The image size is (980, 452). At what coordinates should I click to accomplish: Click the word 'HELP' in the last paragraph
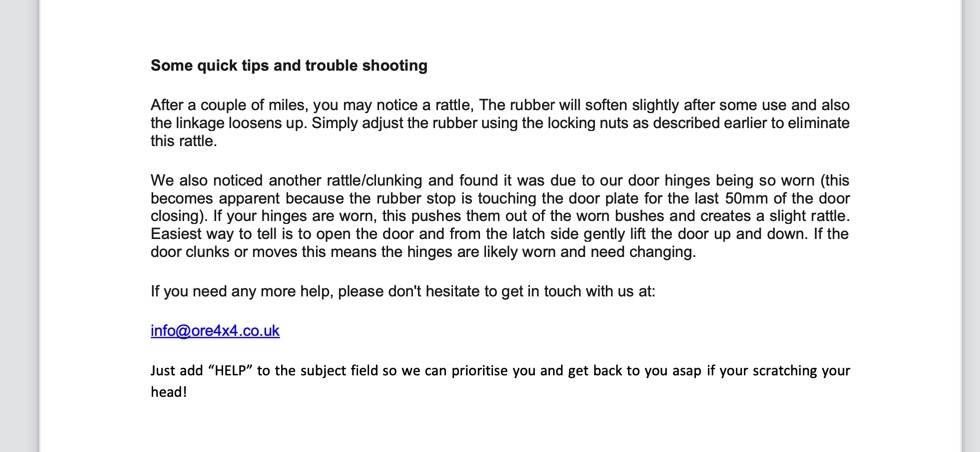point(230,370)
